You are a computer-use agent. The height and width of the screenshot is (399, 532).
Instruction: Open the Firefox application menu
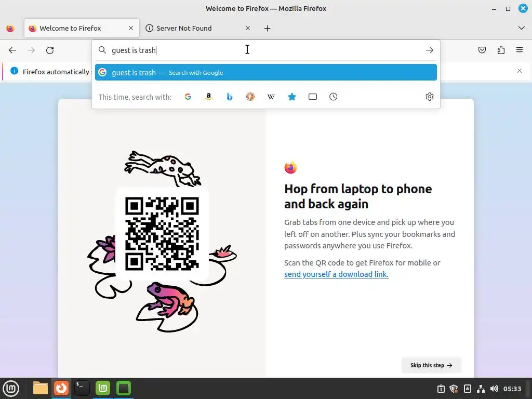click(520, 50)
